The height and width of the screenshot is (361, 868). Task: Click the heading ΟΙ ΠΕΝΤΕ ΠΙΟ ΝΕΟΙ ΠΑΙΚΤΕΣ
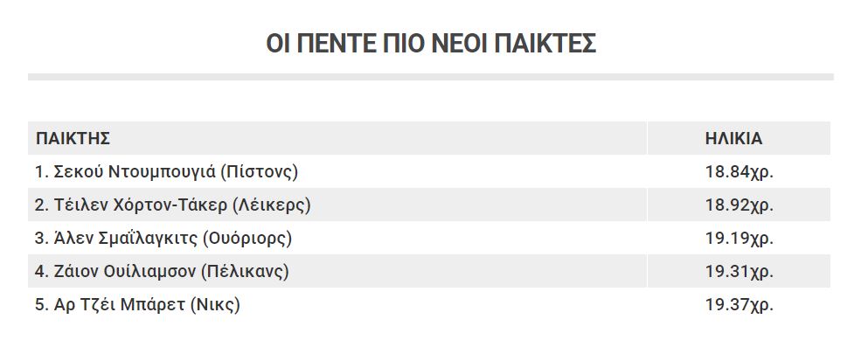pos(431,43)
